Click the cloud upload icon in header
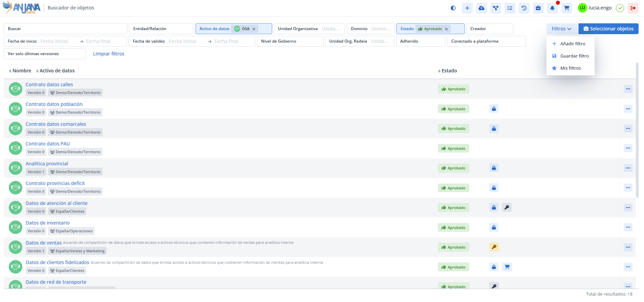 point(481,8)
